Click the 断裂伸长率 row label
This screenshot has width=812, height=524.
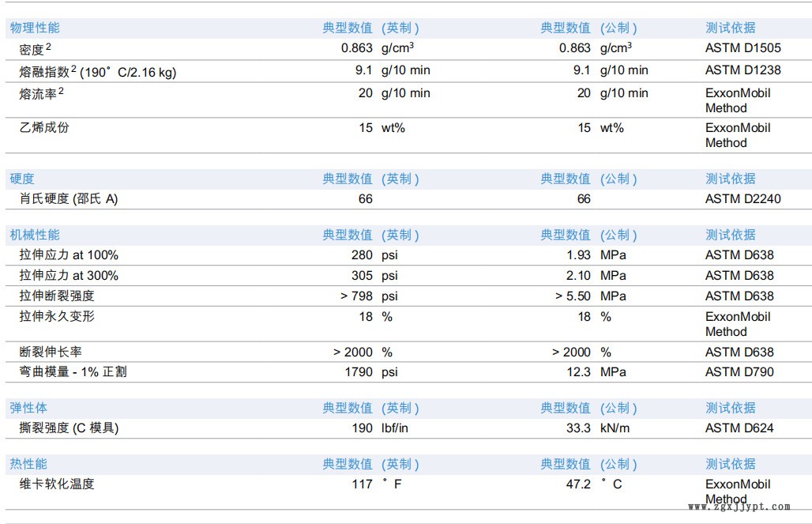pos(50,352)
